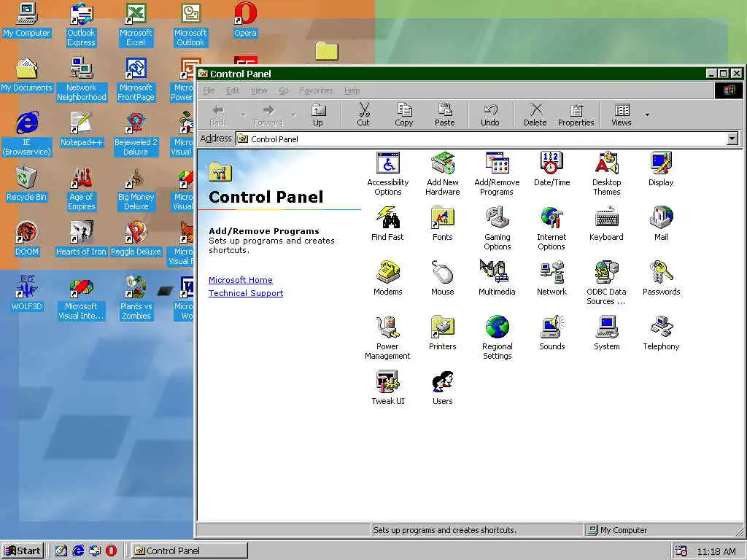Launch Internet Explorer from quick launch
Screen dimensions: 747x560
tap(78, 551)
